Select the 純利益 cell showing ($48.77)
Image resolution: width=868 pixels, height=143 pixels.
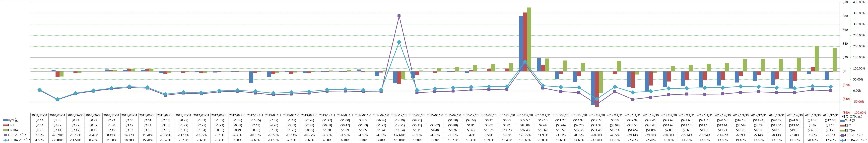[596, 120]
